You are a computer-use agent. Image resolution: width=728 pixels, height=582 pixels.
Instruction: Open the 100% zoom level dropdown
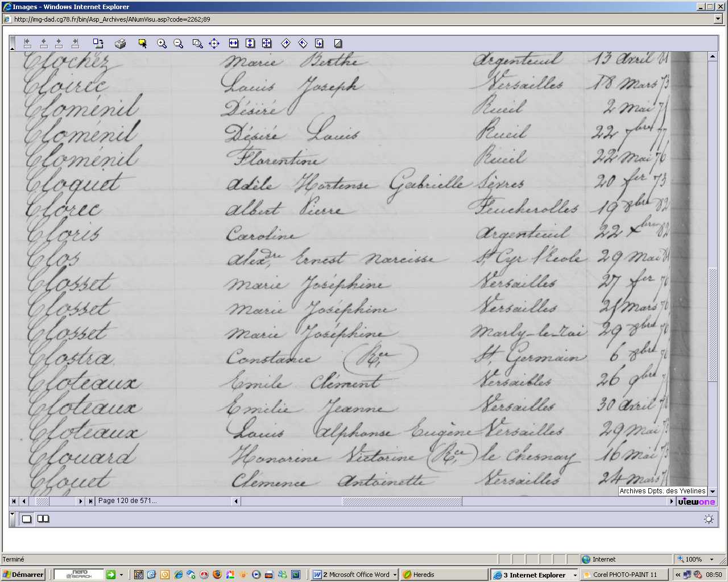tap(712, 559)
